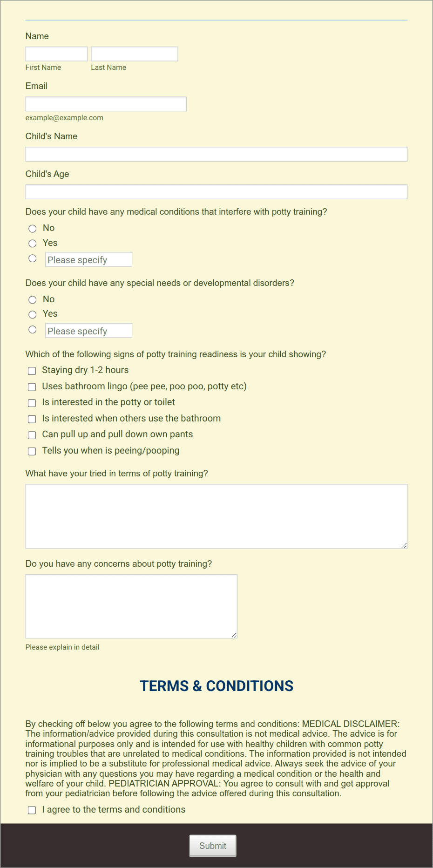Check Staying dry 1-2 hours
Screen dimensions: 433x868
pyautogui.click(x=32, y=371)
